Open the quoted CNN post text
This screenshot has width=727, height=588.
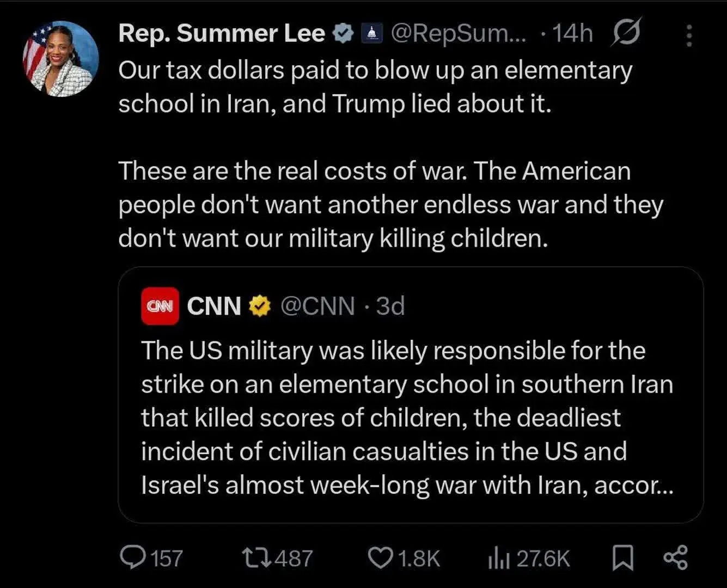[407, 418]
